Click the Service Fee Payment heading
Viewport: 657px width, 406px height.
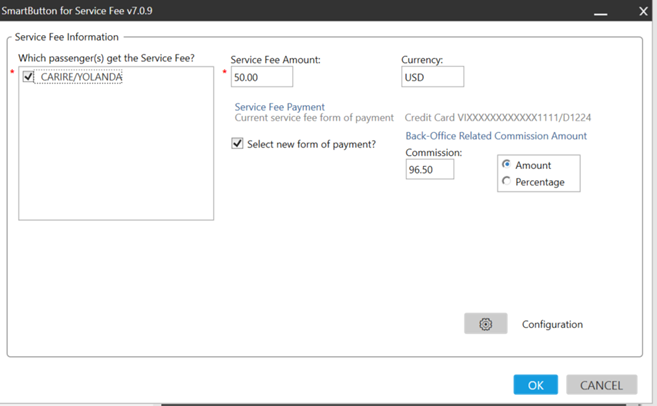click(279, 107)
